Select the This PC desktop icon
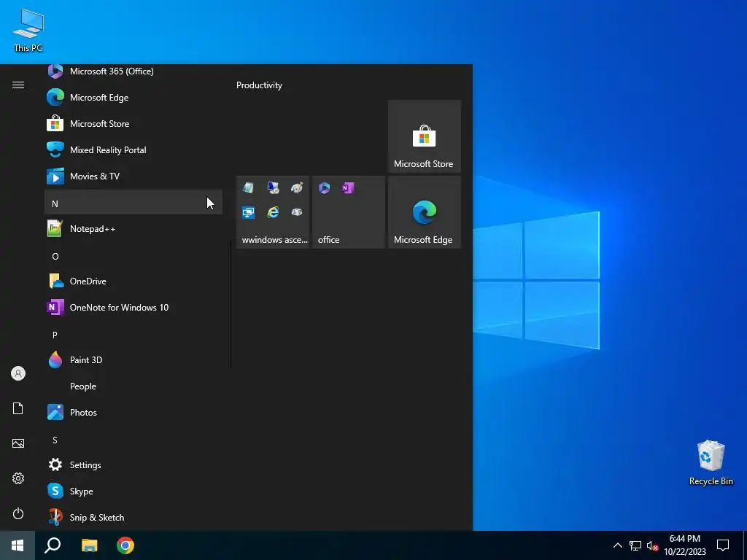This screenshot has width=747, height=560. pos(28,31)
